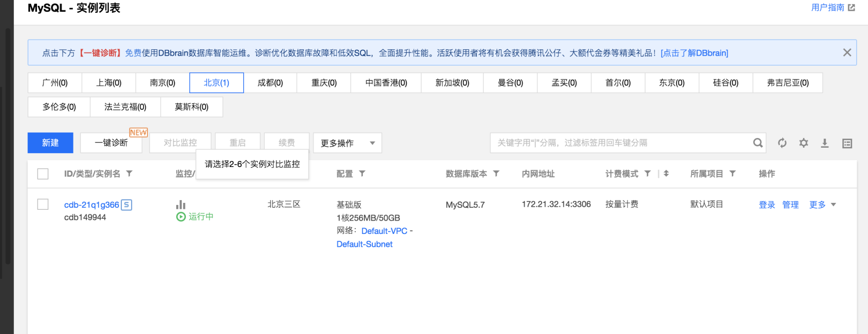This screenshot has width=868, height=334.
Task: Switch to 首尔(0) region tab
Action: tap(618, 83)
